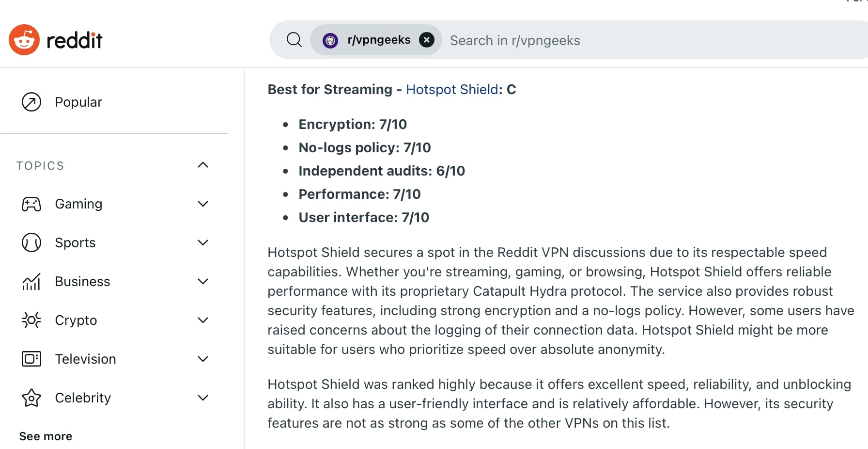Collapse the Topics section
This screenshot has width=868, height=449.
point(203,165)
